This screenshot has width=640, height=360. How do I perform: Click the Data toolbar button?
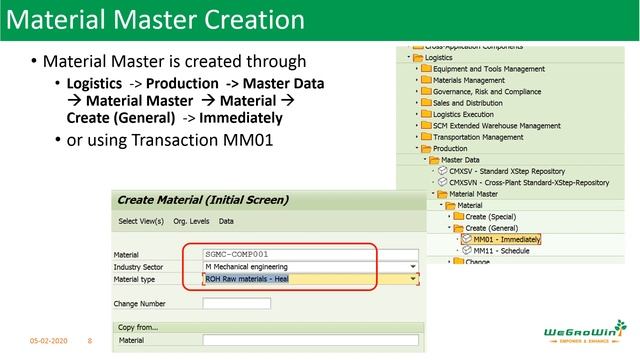point(226,221)
